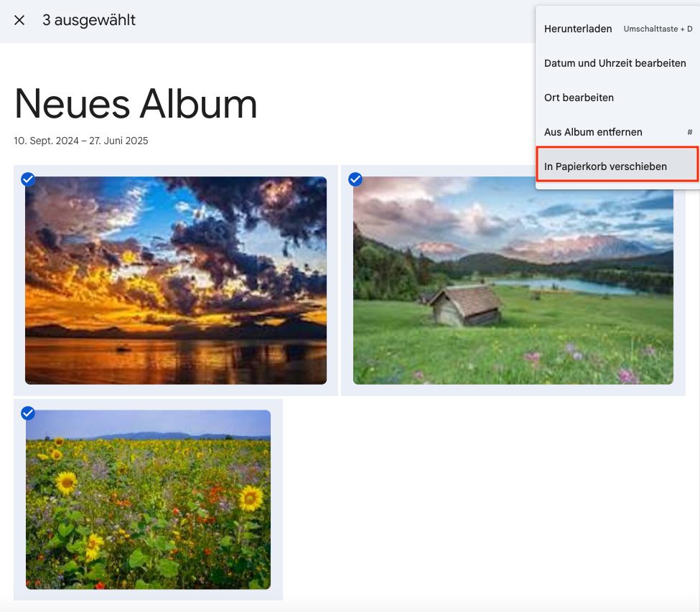
Task: Click the Neues Album title
Action: pos(136,104)
